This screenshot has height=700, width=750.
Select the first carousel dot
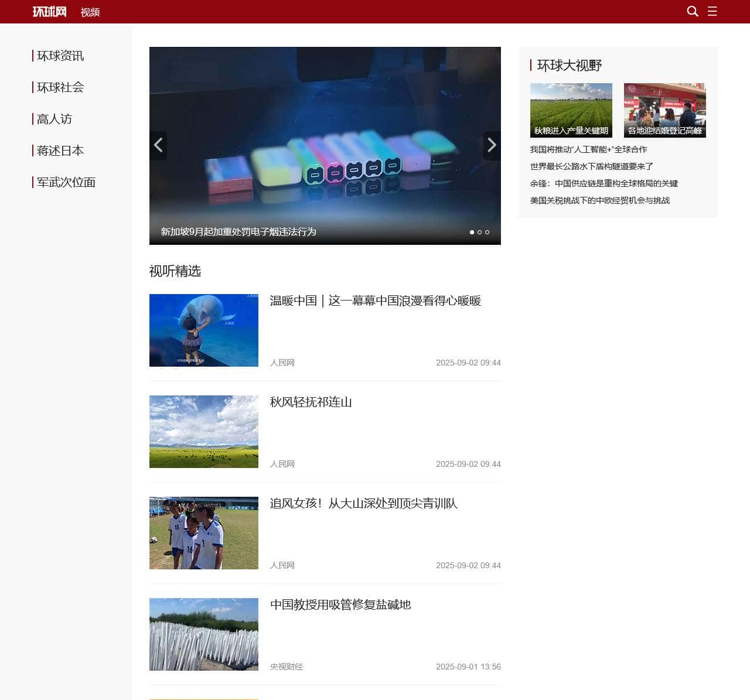click(x=472, y=233)
